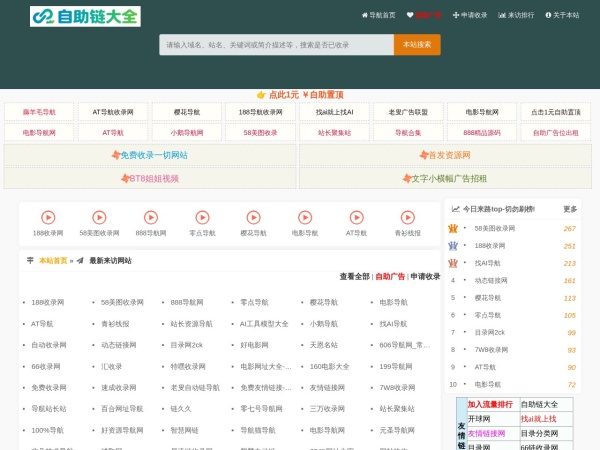This screenshot has height=450, width=600.
Task: Open 三万收录网 in the recent visitors list
Action: [327, 409]
